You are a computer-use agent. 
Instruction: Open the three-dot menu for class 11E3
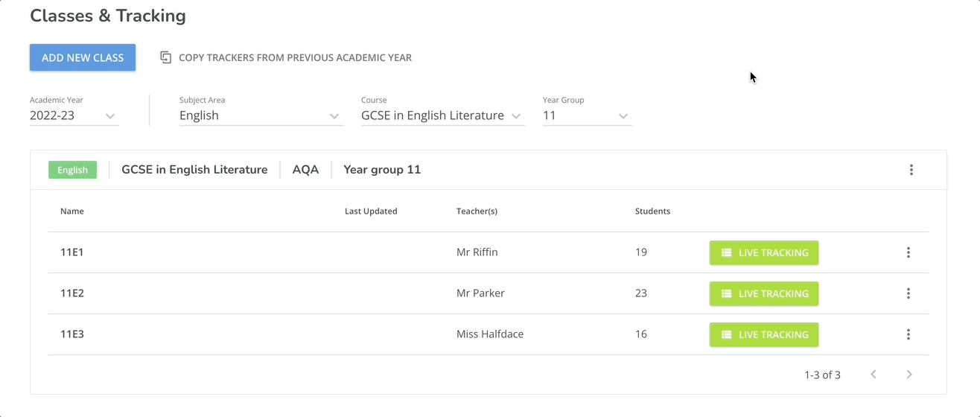[908, 334]
